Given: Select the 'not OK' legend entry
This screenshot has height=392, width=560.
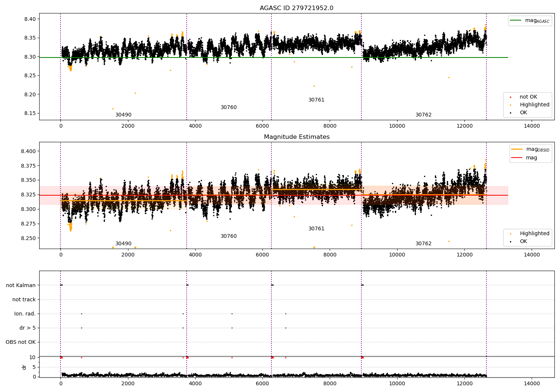Looking at the screenshot, I should click(x=528, y=97).
